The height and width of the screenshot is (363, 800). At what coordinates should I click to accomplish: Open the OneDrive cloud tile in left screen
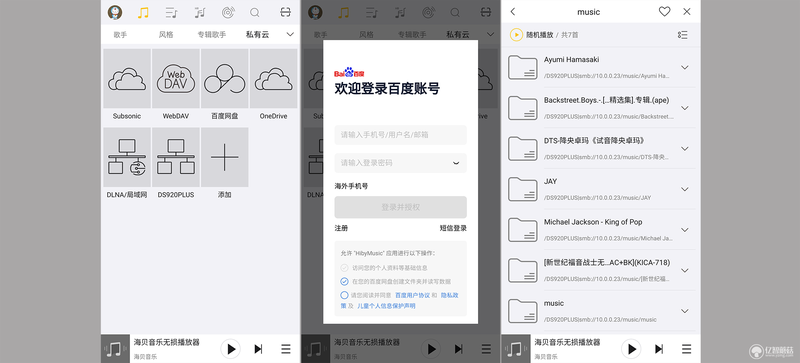coord(273,78)
